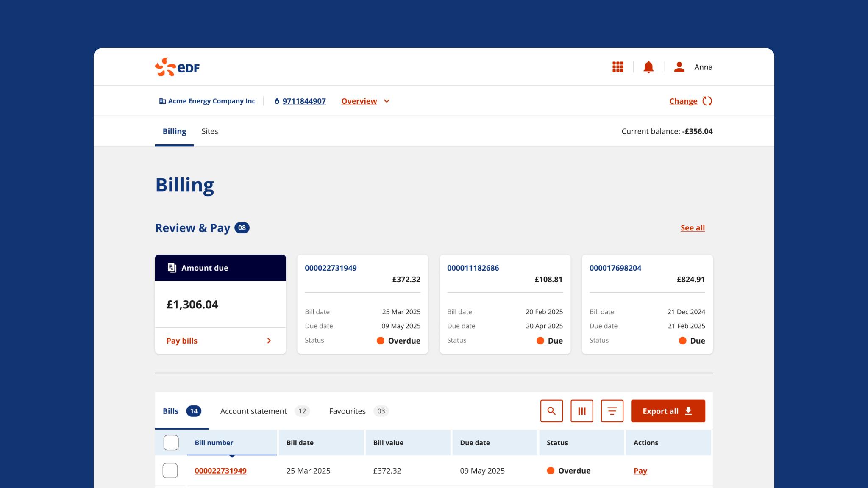Click the £372.32 amount on first bill card
Screen dimensions: 868x488
[x=406, y=280]
